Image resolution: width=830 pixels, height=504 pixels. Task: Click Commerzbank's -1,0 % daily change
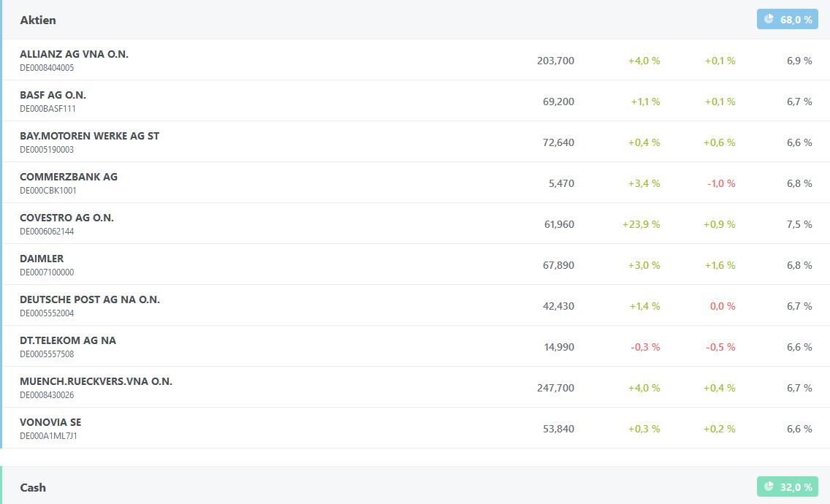(720, 183)
